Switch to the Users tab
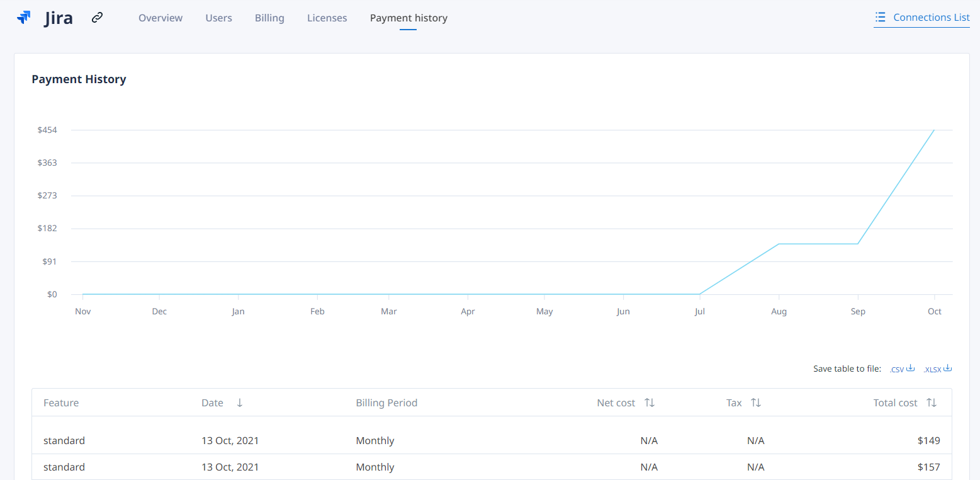 point(218,18)
